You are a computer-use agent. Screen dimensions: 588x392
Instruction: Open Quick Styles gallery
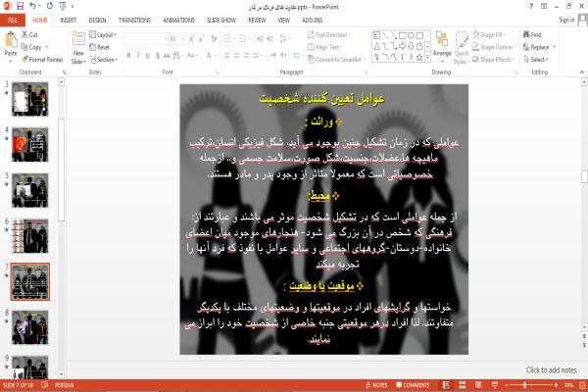point(462,48)
